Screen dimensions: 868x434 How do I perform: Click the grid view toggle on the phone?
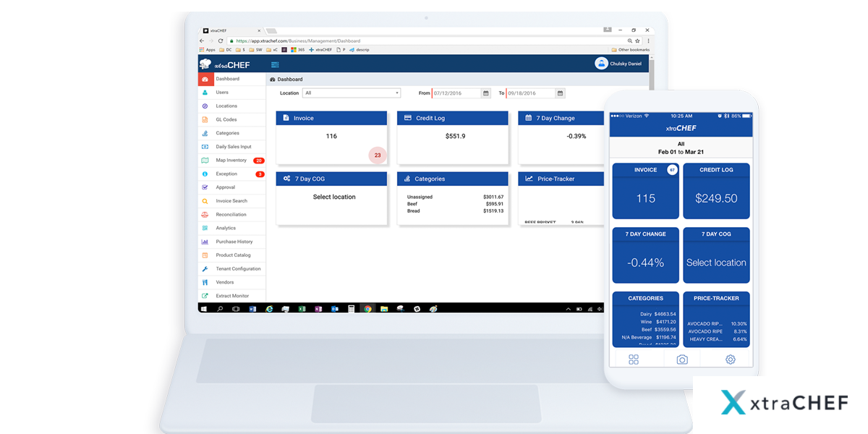click(634, 359)
